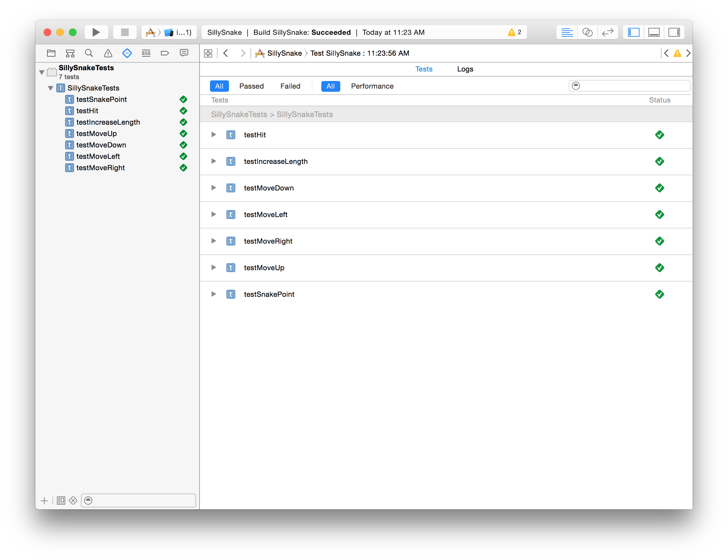Switch to the Assistant editor

587,32
